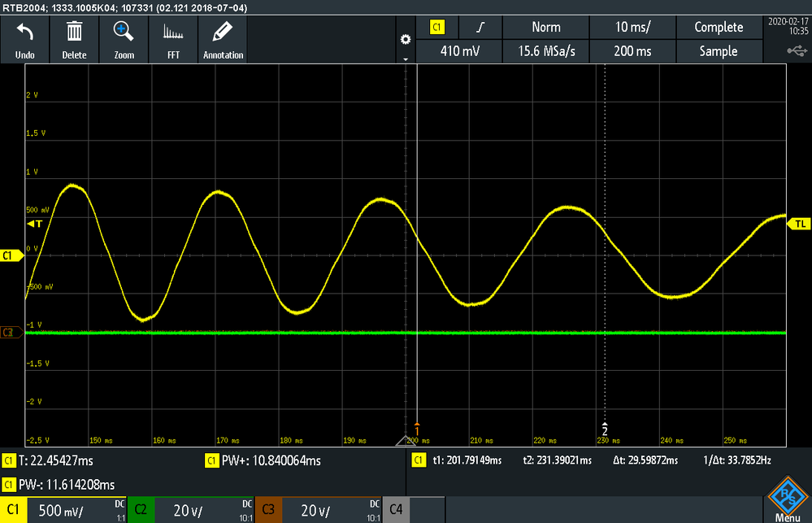Click the Complete acquisition status

719,28
